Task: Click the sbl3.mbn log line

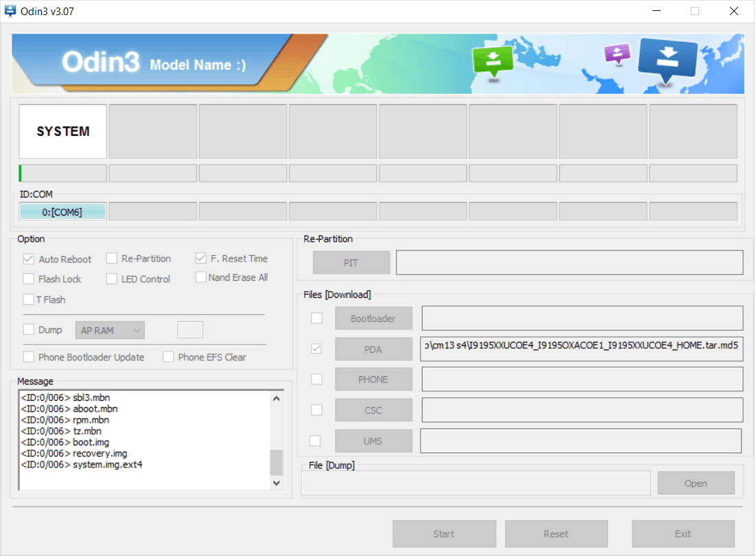Action: tap(66, 397)
